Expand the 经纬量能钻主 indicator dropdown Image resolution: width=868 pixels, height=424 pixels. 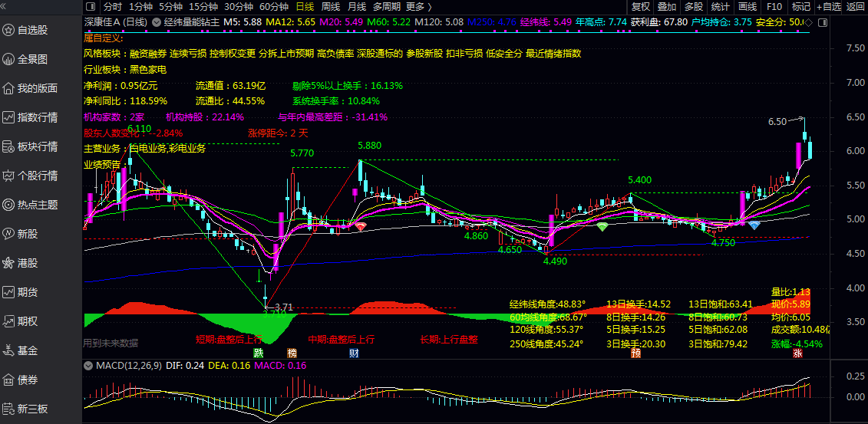[x=156, y=23]
